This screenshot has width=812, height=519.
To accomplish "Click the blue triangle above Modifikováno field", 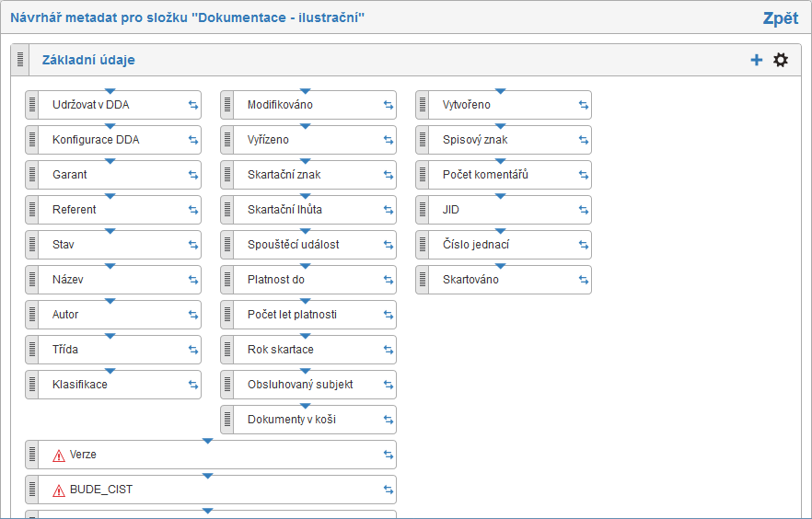I will point(306,91).
